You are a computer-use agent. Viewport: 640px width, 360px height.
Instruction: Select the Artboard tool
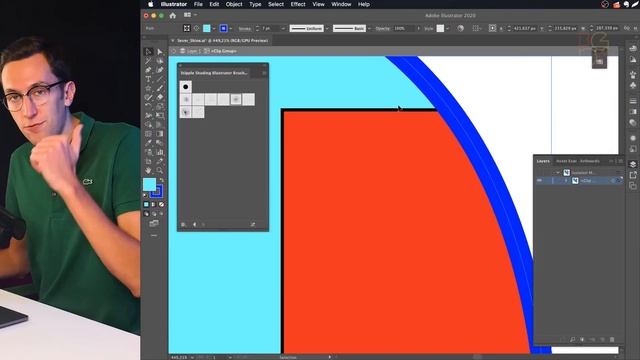coord(149,161)
